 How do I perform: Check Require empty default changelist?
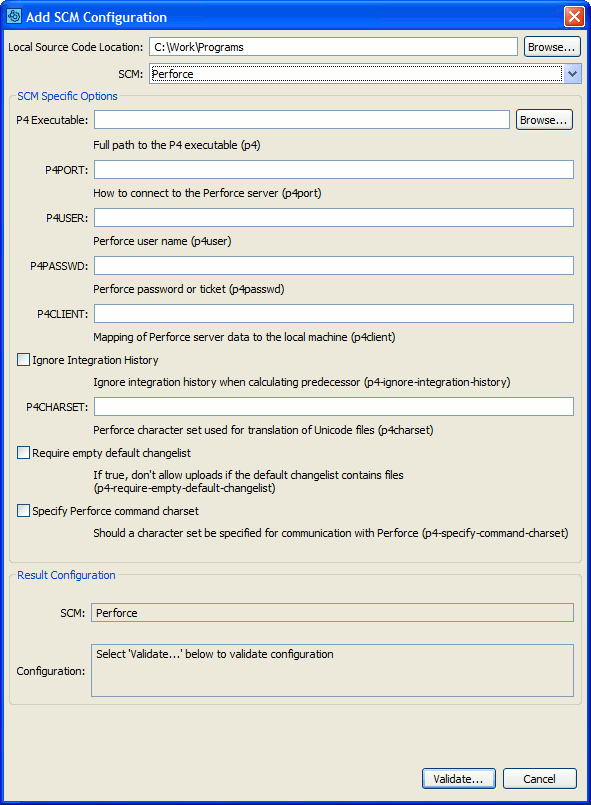(23, 452)
